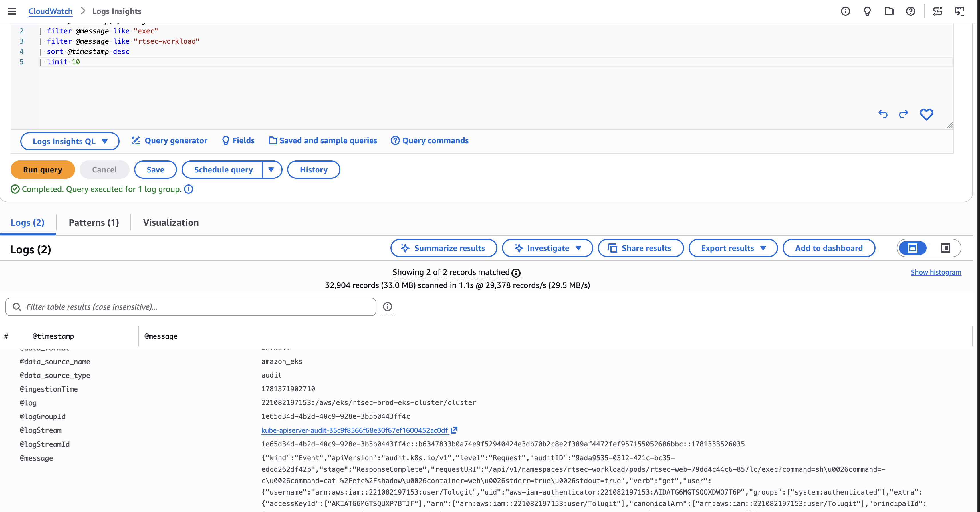
Task: Expand the Investigate dropdown
Action: (547, 248)
